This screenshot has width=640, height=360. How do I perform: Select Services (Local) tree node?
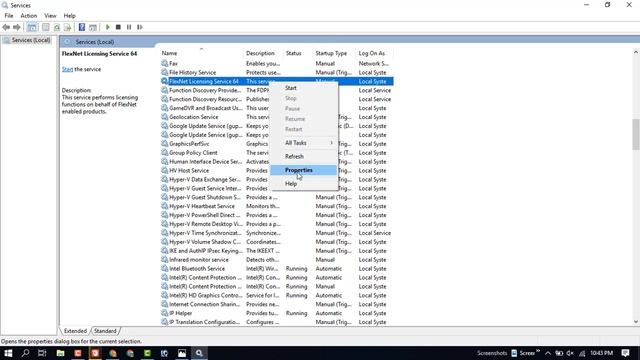tap(27, 40)
